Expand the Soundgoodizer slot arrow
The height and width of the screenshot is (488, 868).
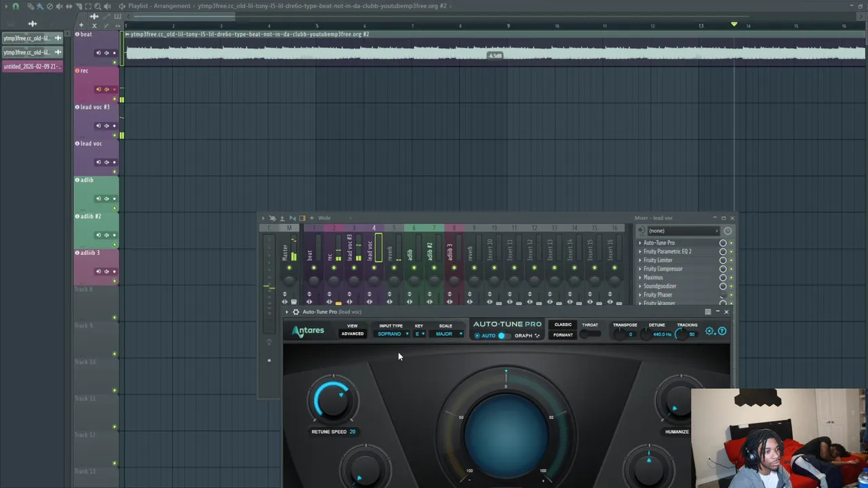(x=639, y=286)
